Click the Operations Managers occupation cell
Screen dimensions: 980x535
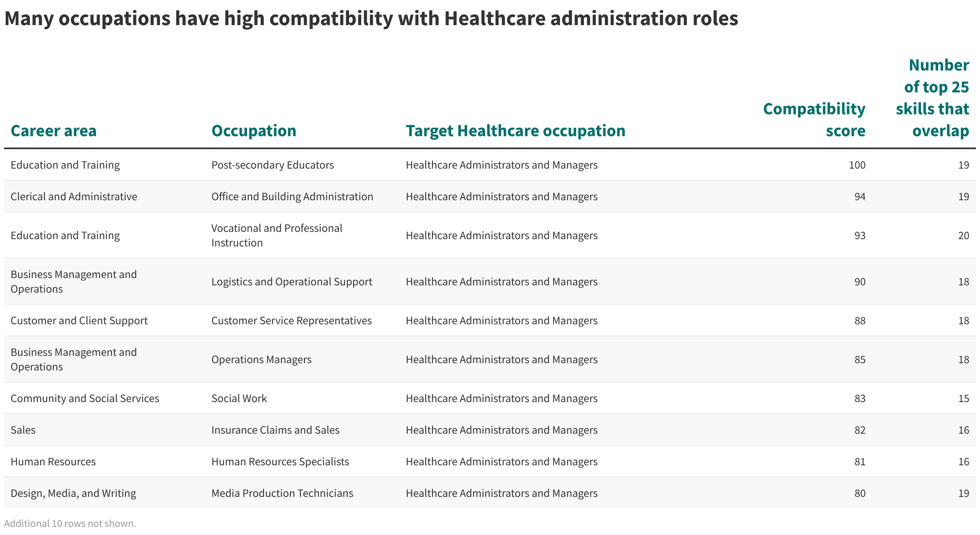[261, 360]
